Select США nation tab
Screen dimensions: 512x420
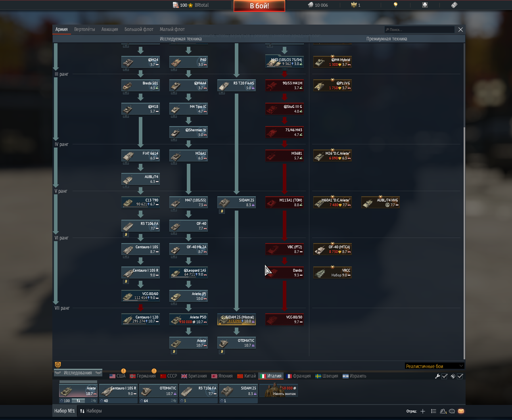click(117, 376)
